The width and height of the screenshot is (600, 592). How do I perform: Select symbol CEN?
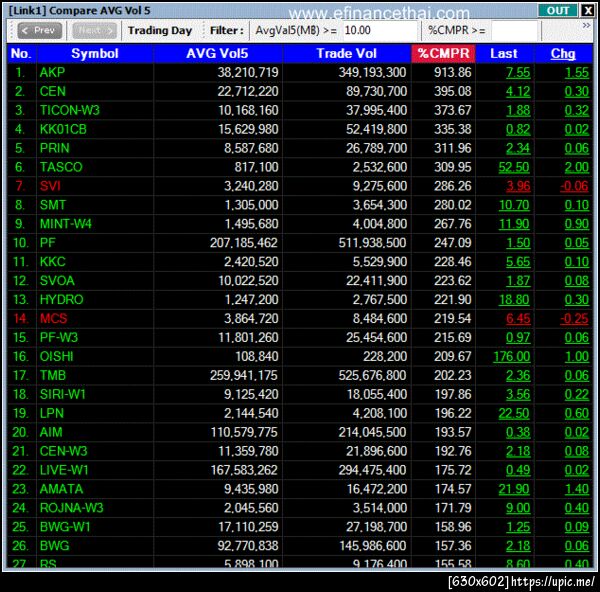(53, 91)
